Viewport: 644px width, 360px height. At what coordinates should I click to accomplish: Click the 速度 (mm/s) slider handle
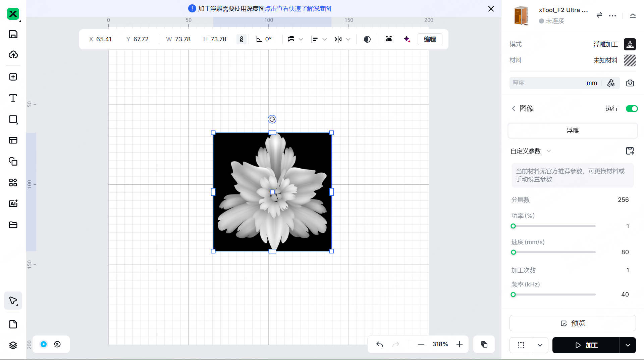tap(514, 252)
